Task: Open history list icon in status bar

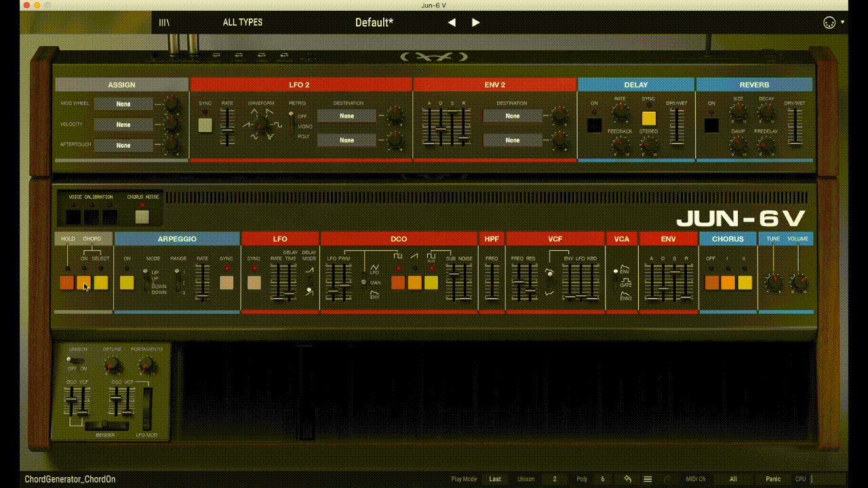Action: tap(648, 479)
